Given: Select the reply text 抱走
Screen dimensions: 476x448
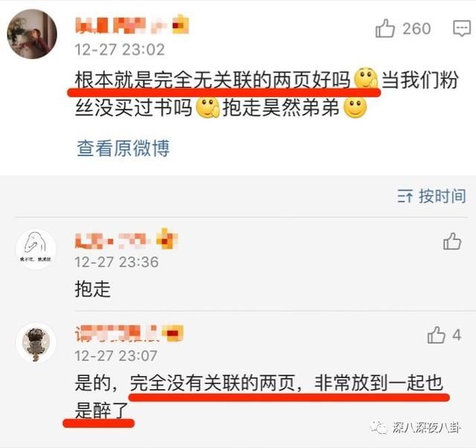Looking at the screenshot, I should (x=92, y=289).
